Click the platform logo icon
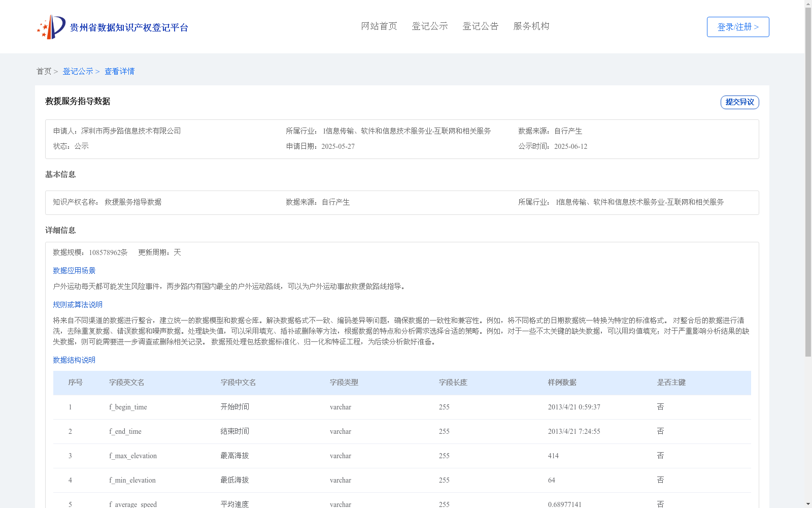This screenshot has width=812, height=508. tap(51, 27)
